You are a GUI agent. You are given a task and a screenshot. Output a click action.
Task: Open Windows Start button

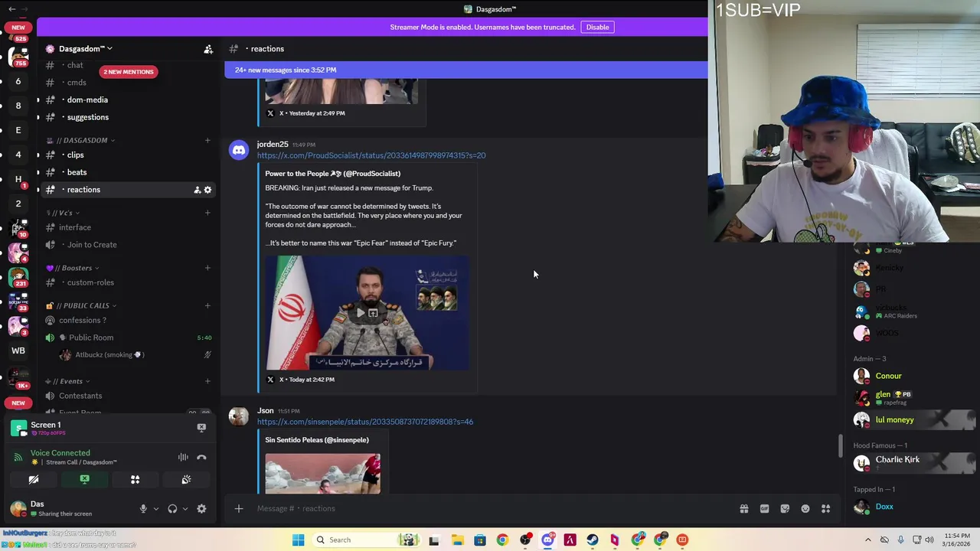pos(298,540)
